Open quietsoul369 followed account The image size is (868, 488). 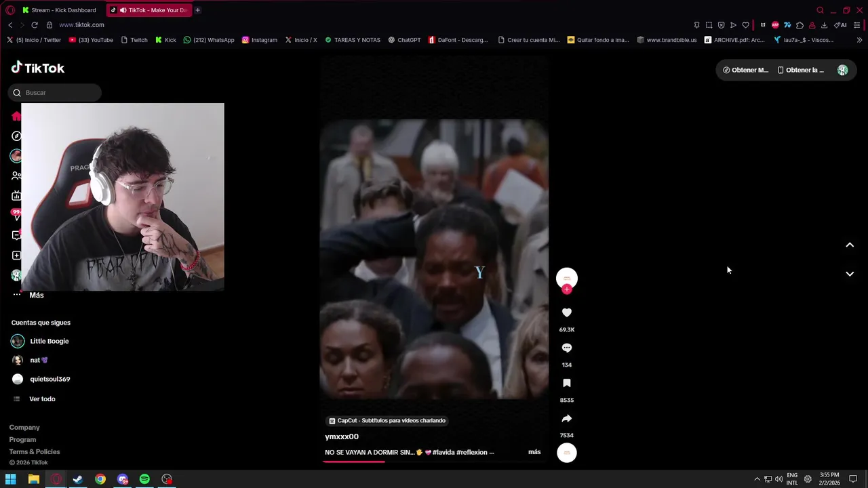pyautogui.click(x=41, y=379)
